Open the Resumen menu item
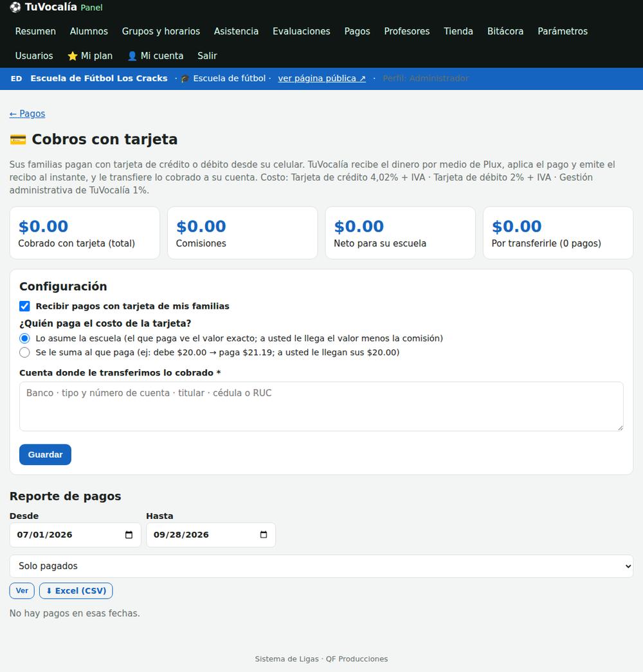Screen dimensions: 643x672 (x=35, y=32)
